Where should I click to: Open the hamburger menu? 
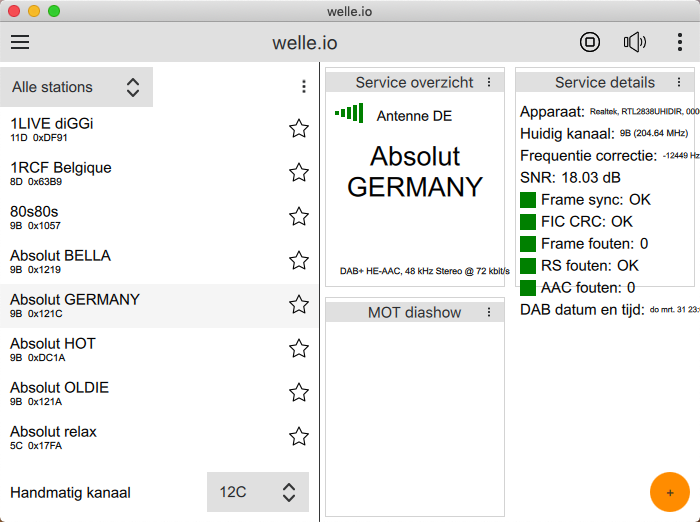click(x=20, y=42)
